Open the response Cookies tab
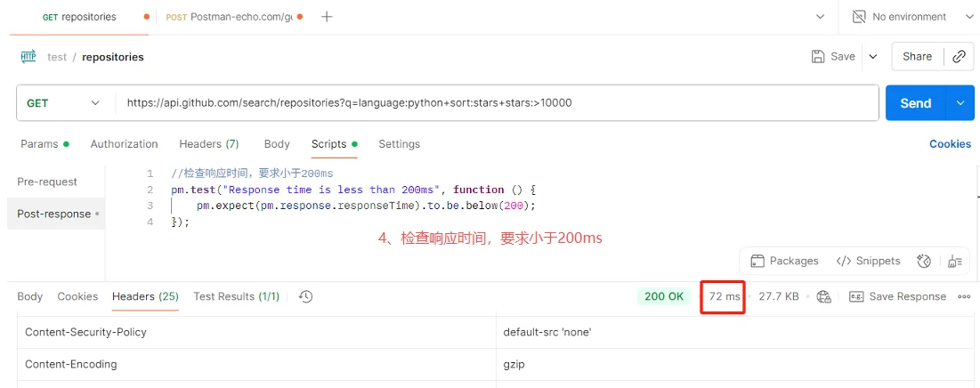This screenshot has height=388, width=980. 77,296
